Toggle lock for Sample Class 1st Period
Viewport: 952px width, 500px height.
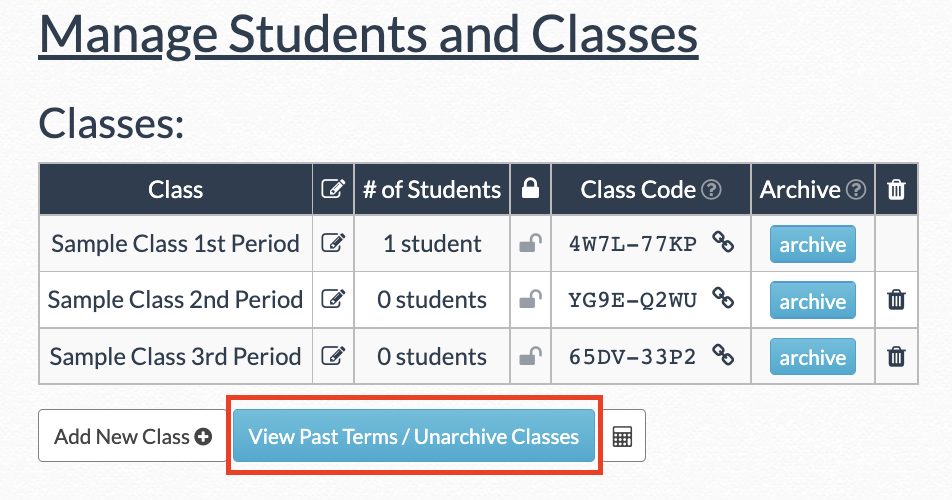click(x=530, y=243)
